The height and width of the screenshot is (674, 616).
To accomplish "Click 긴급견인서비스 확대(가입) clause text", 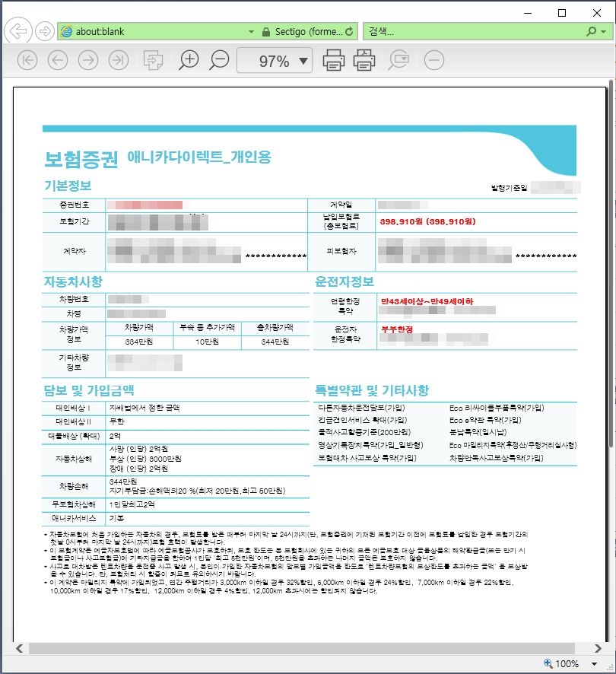I will 363,419.
